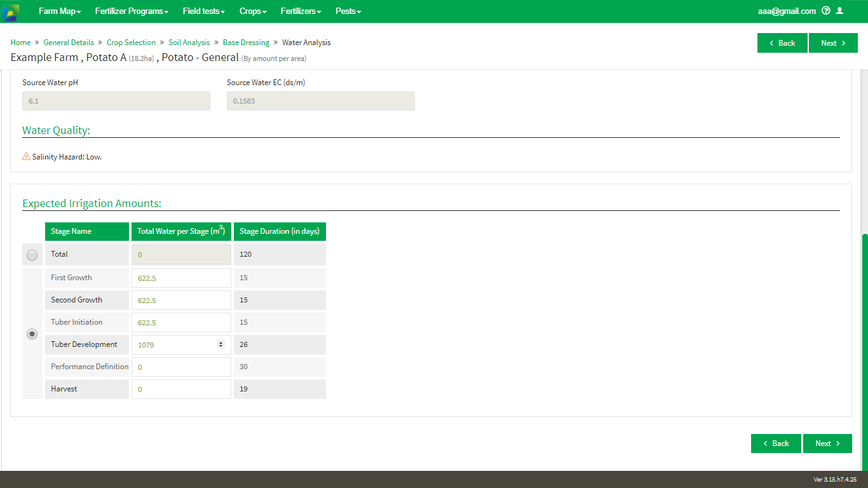Screen dimensions: 868x488
Task: Open the Fertilizers dropdown menu
Action: 301,11
